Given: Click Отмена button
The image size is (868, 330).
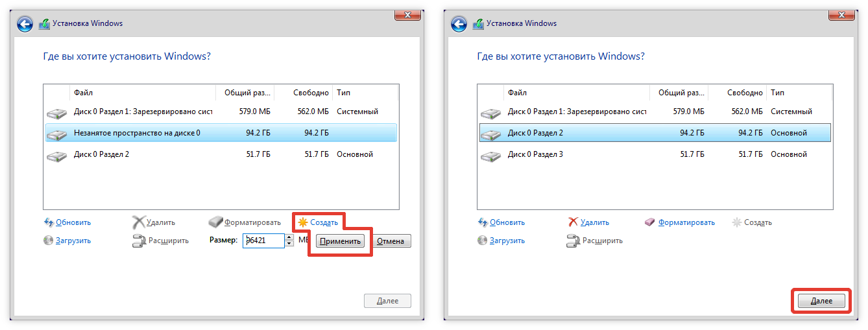Looking at the screenshot, I should [391, 241].
